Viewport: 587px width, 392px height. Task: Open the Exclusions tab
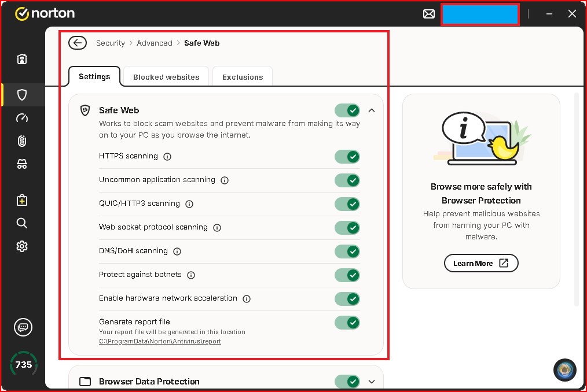(x=243, y=77)
